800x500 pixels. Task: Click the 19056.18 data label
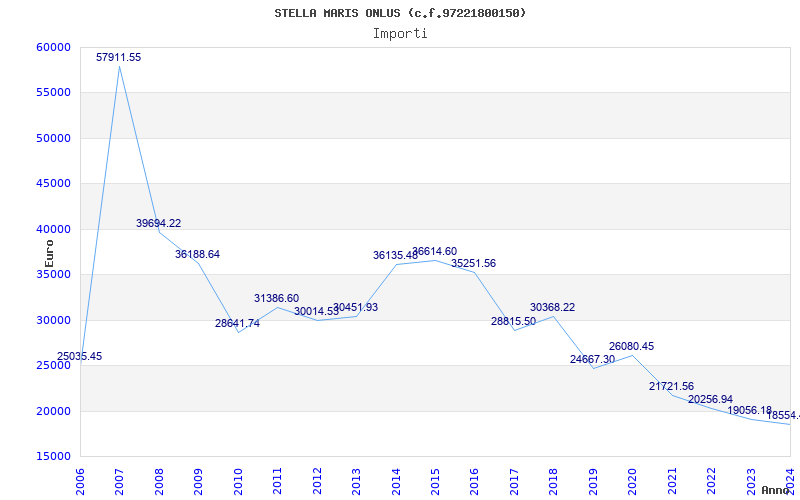750,411
